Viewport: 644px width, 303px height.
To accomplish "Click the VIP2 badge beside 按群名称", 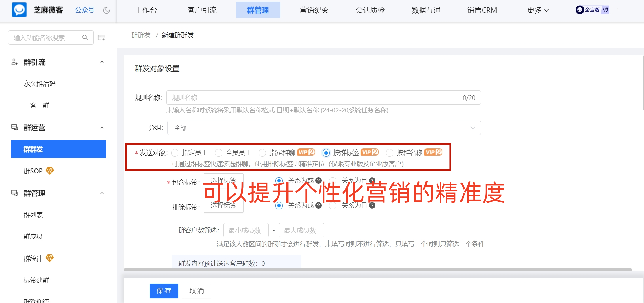I will click(x=434, y=152).
